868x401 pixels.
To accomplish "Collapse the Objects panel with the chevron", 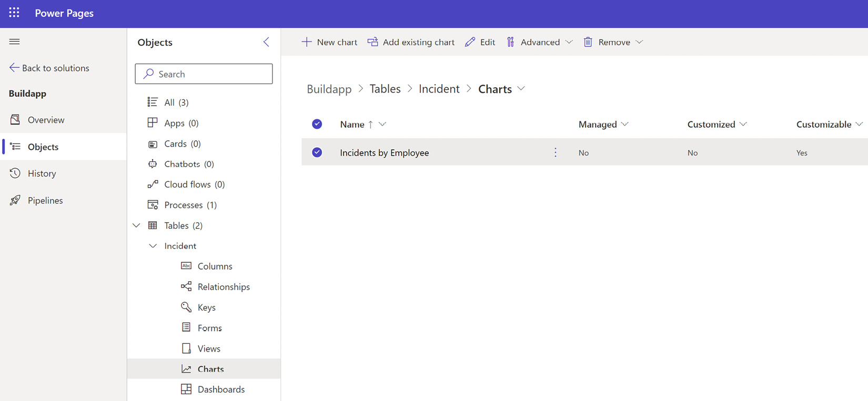I will pyautogui.click(x=266, y=42).
